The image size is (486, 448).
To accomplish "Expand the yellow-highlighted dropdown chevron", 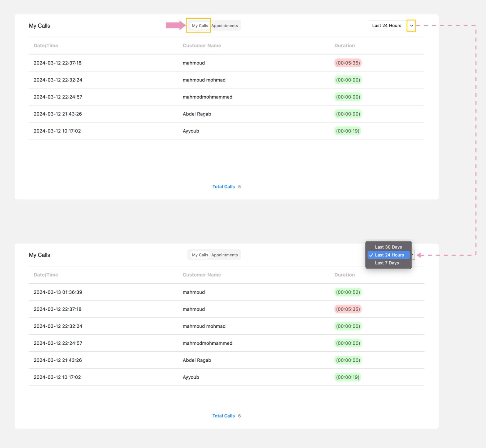I will coord(411,26).
